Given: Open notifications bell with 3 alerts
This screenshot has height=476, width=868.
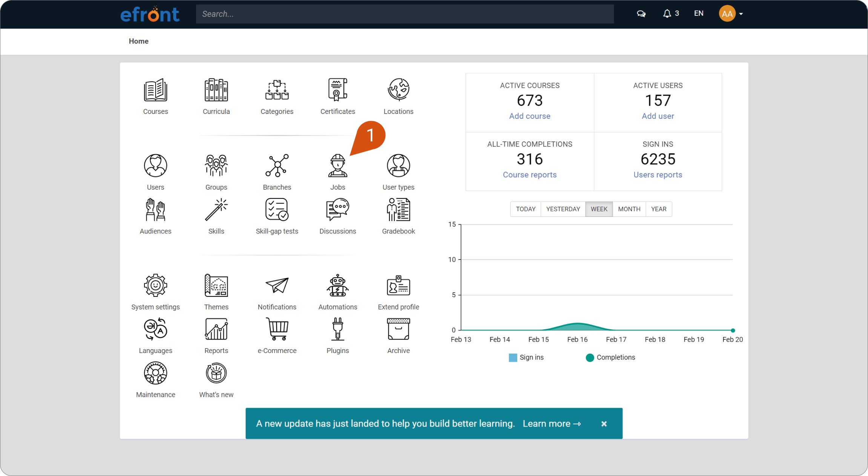Looking at the screenshot, I should [671, 14].
